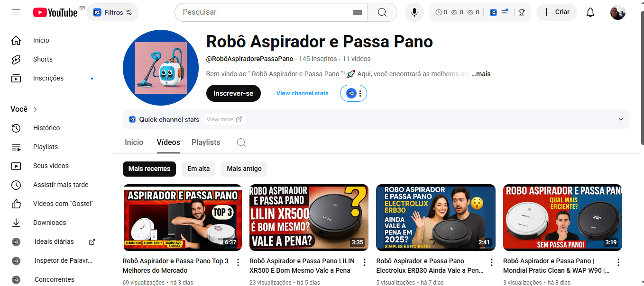Start voice search with microphone
This screenshot has height=286, width=644.
414,12
